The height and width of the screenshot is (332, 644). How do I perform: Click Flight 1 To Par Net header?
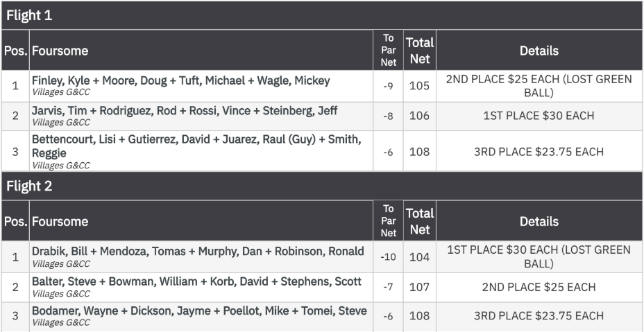coord(388,50)
